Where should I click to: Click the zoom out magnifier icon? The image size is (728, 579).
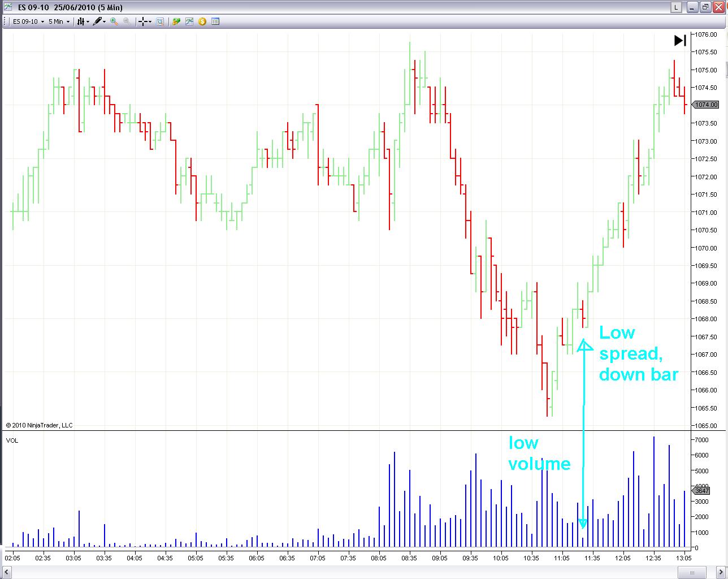[127, 21]
